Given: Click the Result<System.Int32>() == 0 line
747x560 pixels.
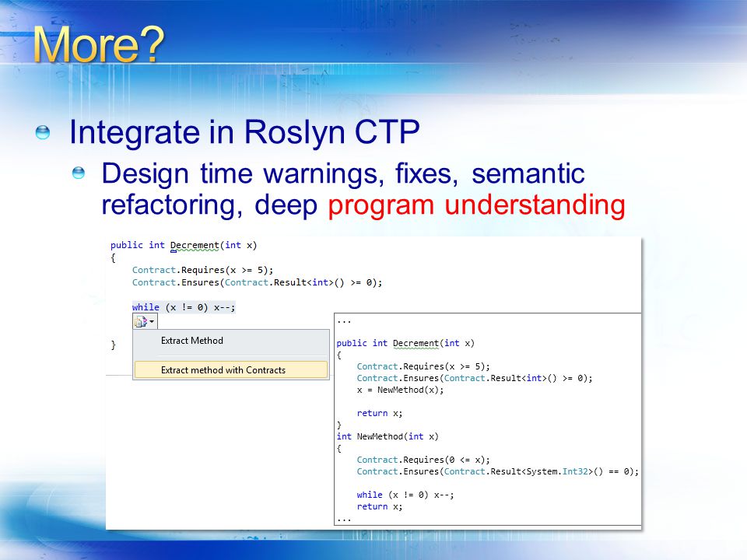Looking at the screenshot, I should click(x=497, y=471).
